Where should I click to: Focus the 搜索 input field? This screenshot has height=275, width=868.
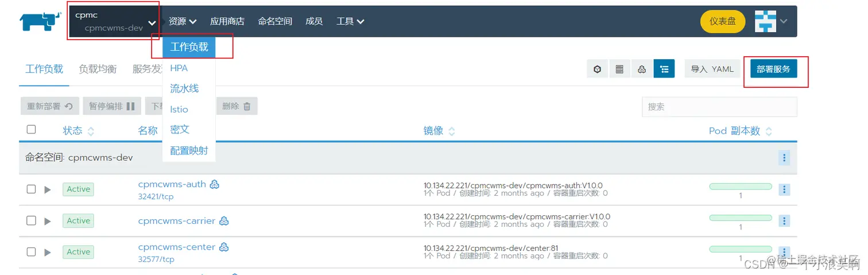[x=719, y=107]
